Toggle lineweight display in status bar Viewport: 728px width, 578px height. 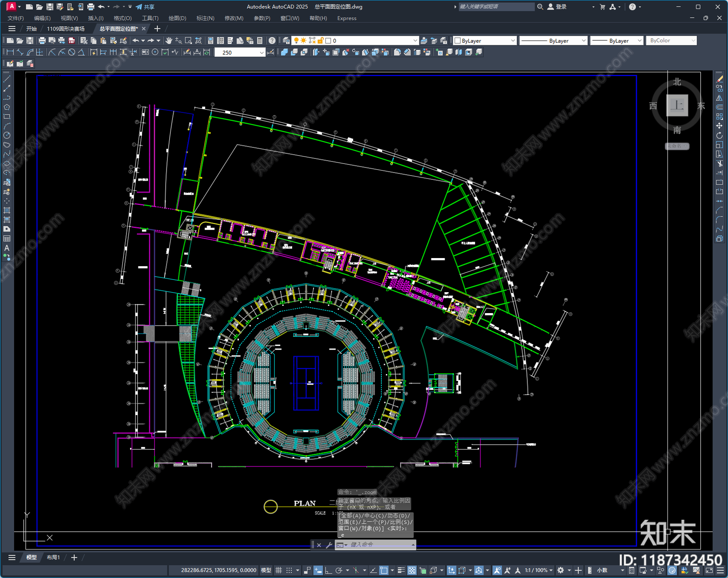tap(401, 570)
